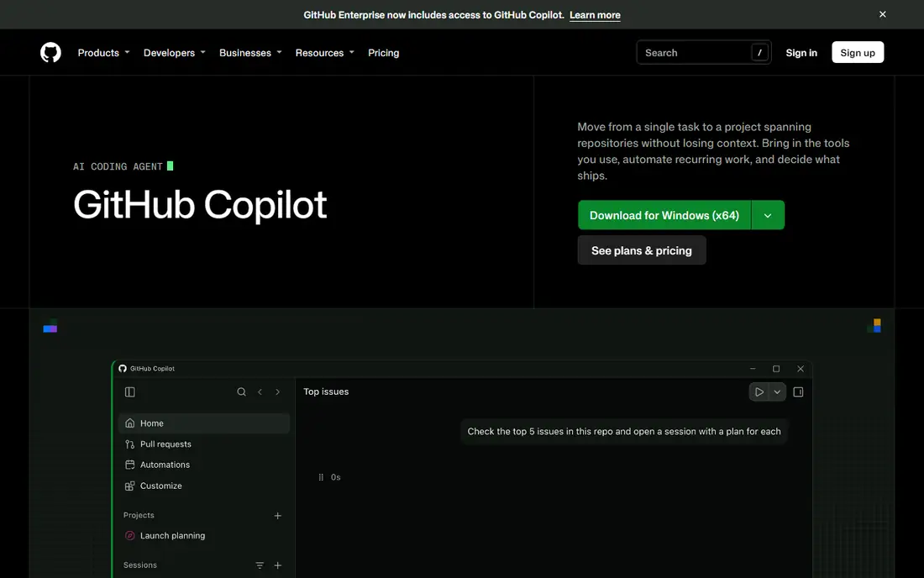Click the top 5 issues prompt message
The image size is (924, 578).
(624, 431)
